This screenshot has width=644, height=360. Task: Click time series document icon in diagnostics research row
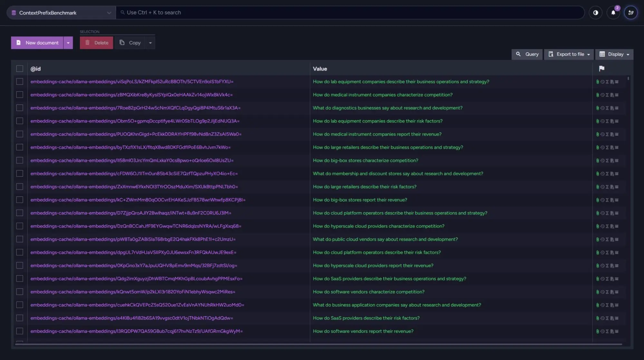612,108
